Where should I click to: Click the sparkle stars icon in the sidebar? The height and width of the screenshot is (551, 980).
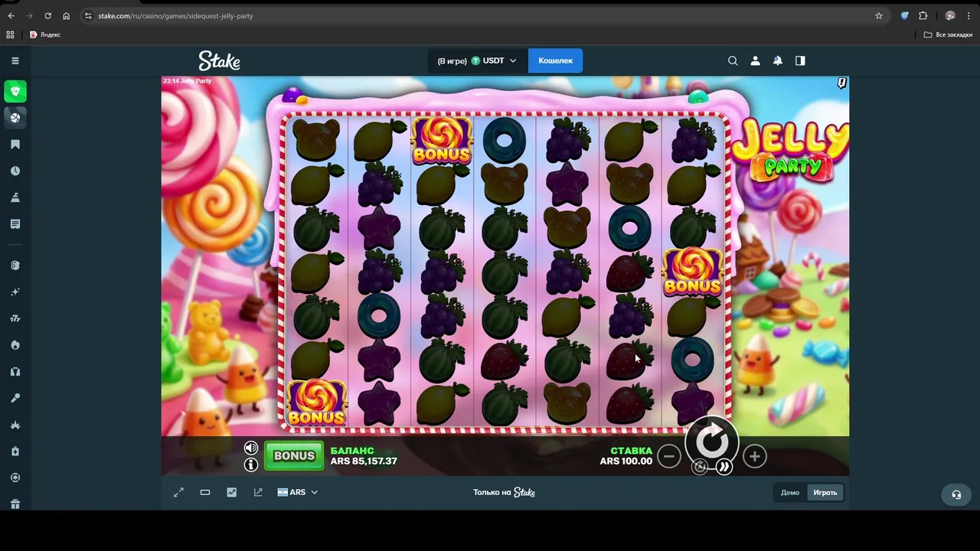15,292
